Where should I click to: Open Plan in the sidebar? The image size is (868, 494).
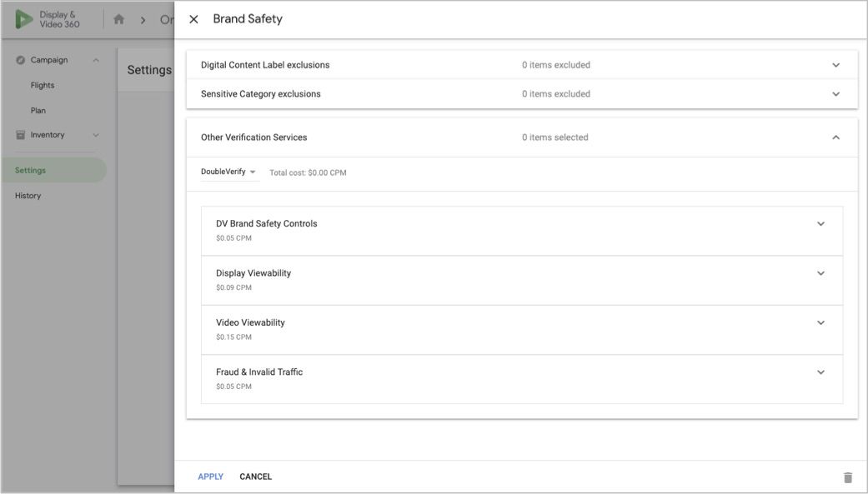38,110
